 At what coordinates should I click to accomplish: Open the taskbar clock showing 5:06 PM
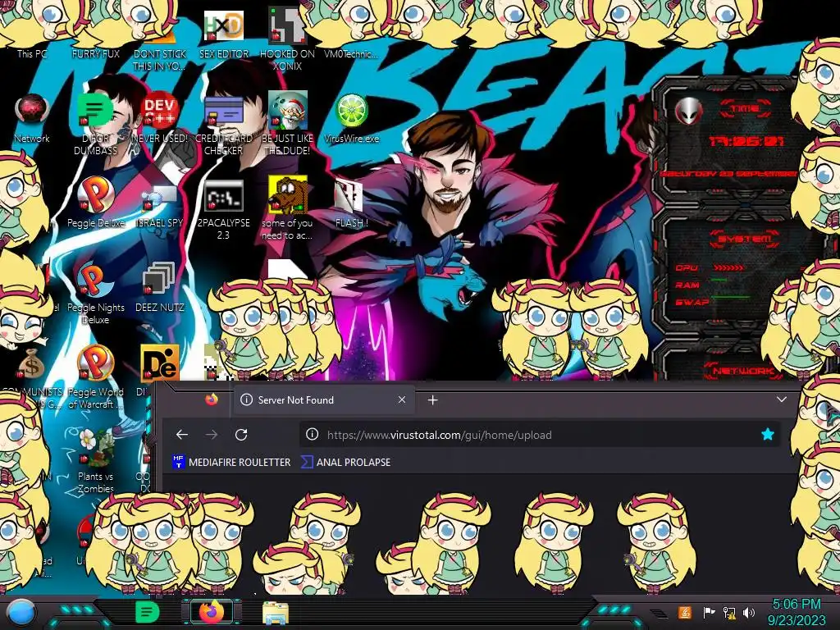click(x=796, y=612)
